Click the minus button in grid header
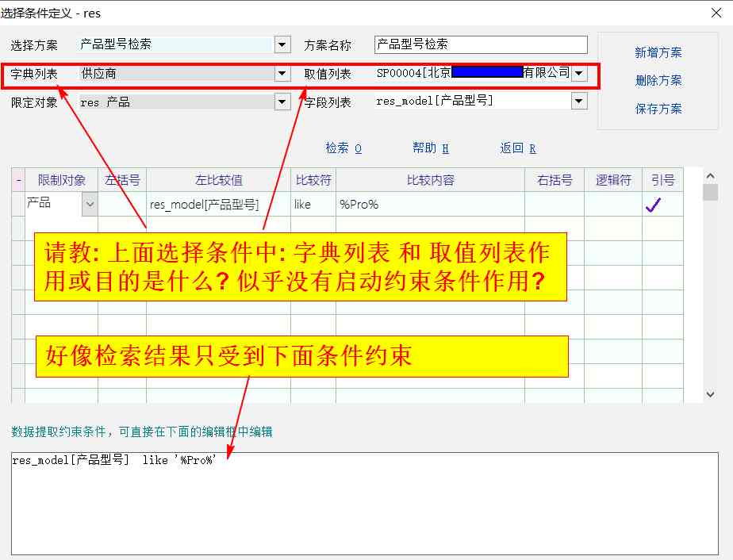Viewport: 733px width, 560px height. click(x=18, y=180)
